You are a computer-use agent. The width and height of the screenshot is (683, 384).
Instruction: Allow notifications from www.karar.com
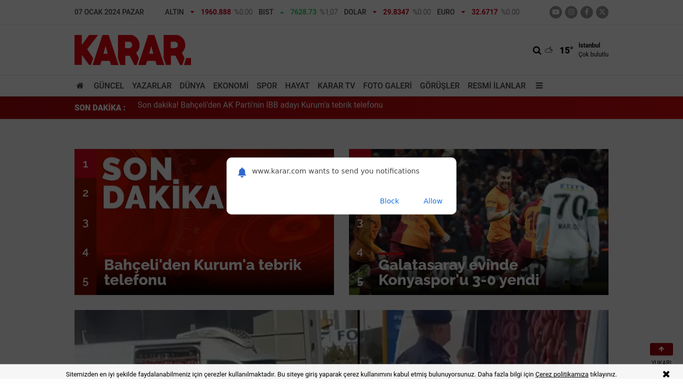pyautogui.click(x=433, y=201)
